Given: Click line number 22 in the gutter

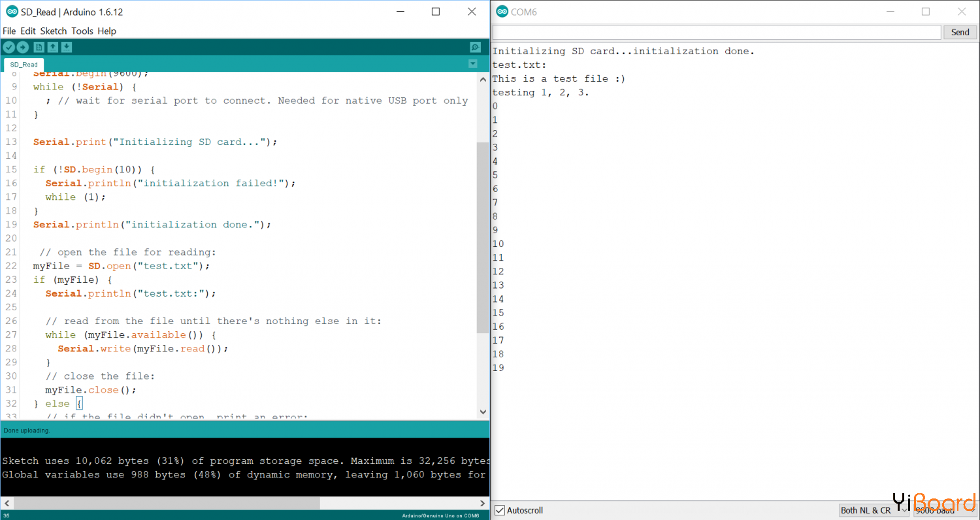Looking at the screenshot, I should (10, 266).
